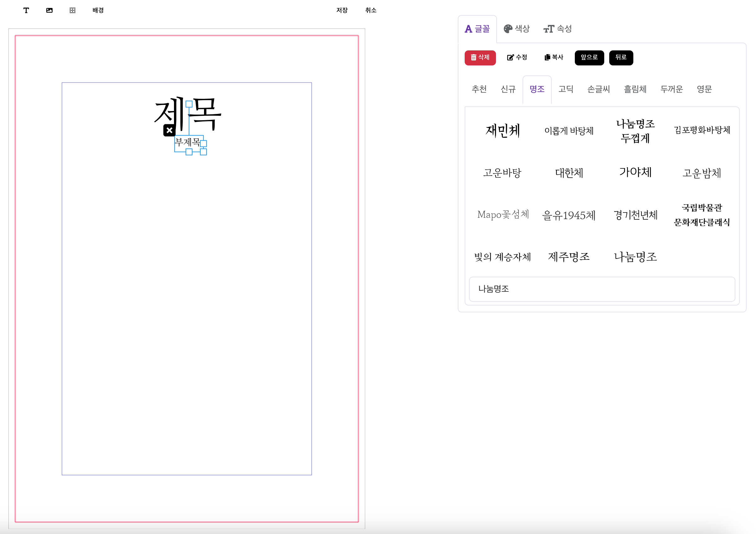Open the 배경 background menu
The height and width of the screenshot is (534, 756).
98,10
